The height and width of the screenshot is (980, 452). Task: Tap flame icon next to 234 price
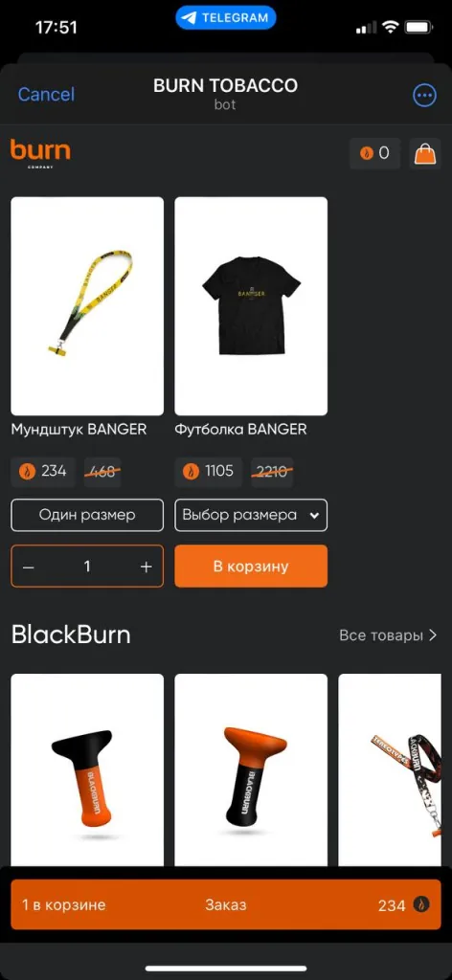[27, 472]
